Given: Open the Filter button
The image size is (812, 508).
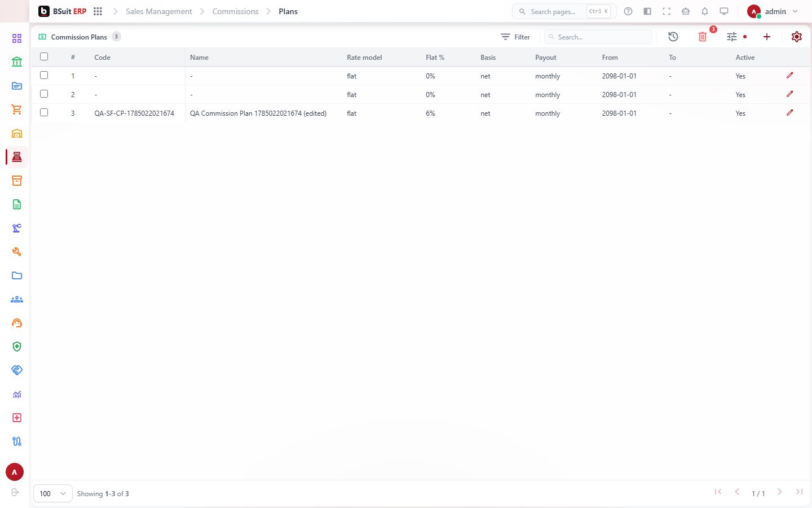Looking at the screenshot, I should coord(515,37).
